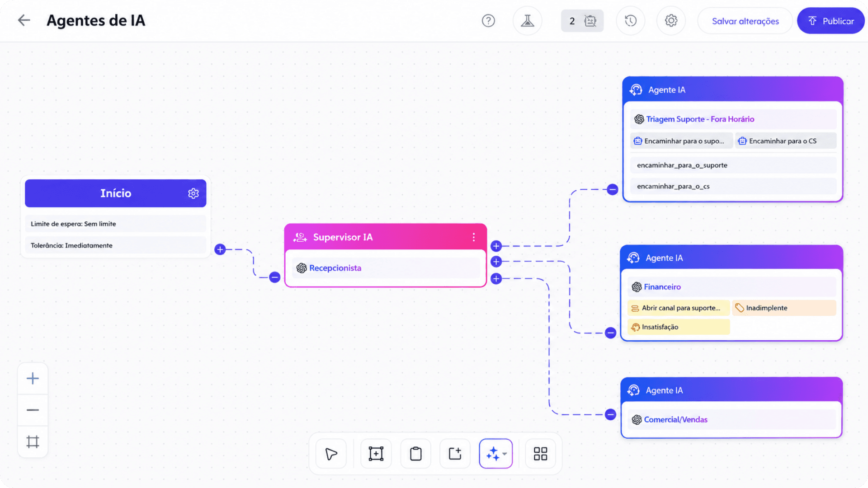Click Encaminhar para o supo... chip

(681, 141)
